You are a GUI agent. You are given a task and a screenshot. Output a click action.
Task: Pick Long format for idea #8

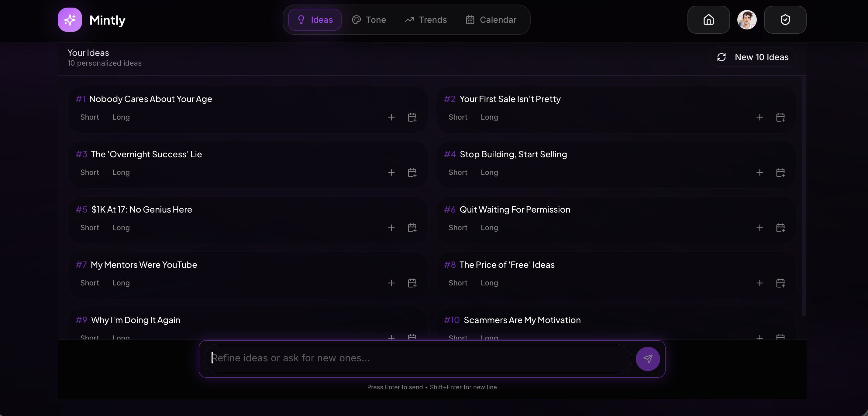[x=489, y=283]
